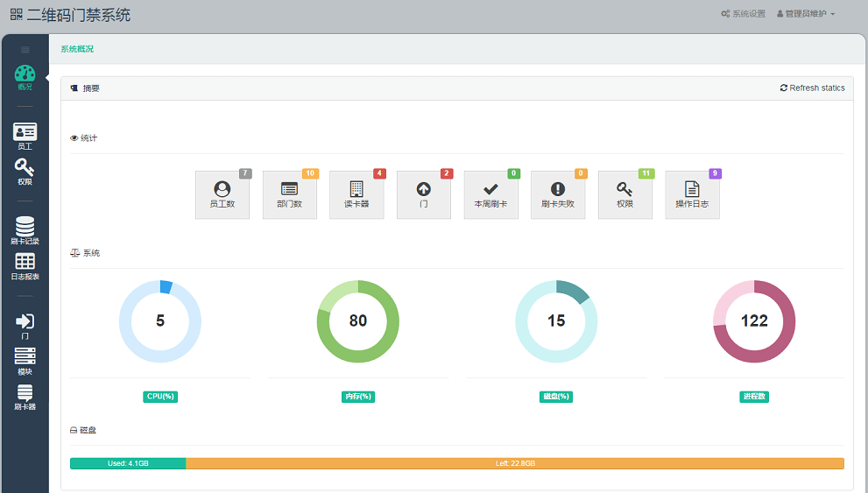The width and height of the screenshot is (868, 493).
Task: Open the 权限 key icon in sidebar
Action: [25, 168]
